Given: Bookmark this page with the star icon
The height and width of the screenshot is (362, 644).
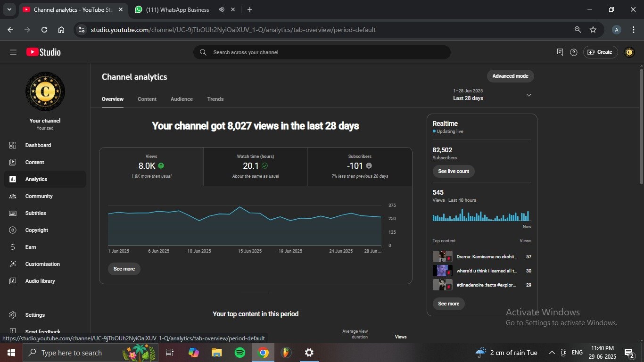Looking at the screenshot, I should (x=593, y=30).
